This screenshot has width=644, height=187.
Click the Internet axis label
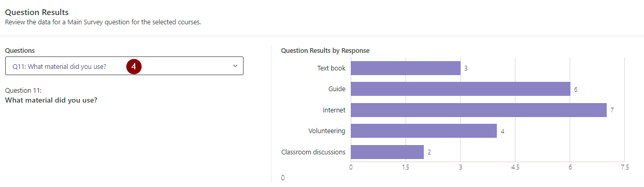[x=334, y=110]
